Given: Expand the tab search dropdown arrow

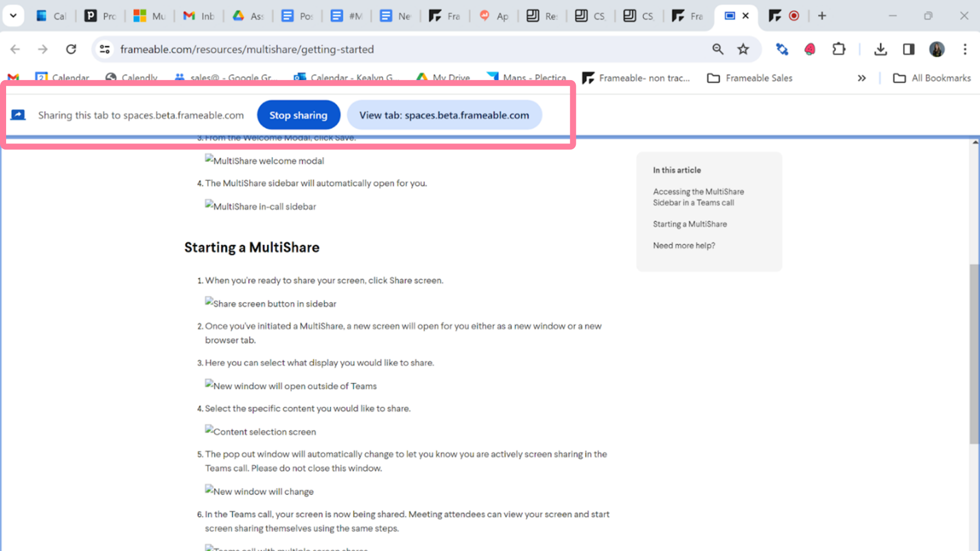Looking at the screenshot, I should 13,16.
